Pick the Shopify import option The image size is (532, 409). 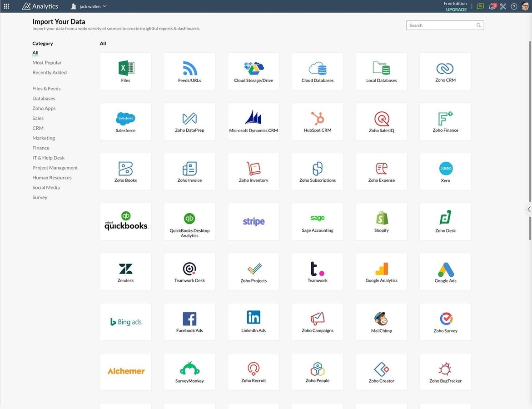[381, 221]
